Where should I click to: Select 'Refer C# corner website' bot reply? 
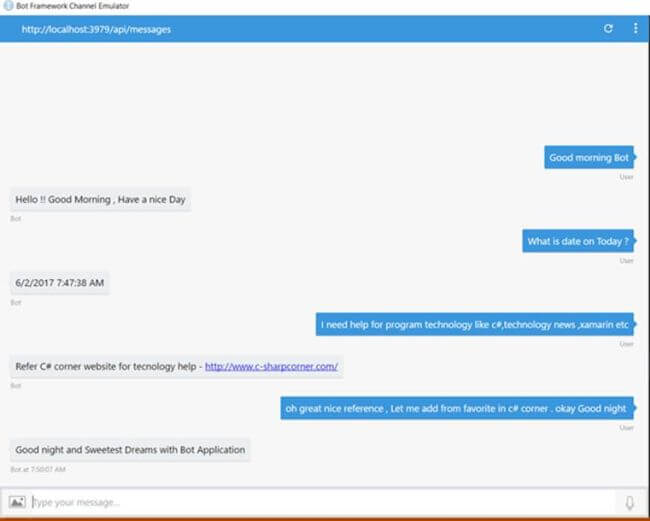(177, 366)
